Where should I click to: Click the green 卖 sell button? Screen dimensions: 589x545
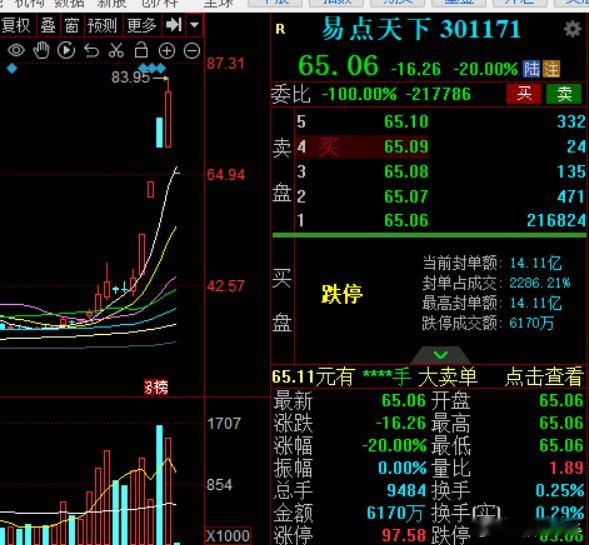(x=564, y=94)
